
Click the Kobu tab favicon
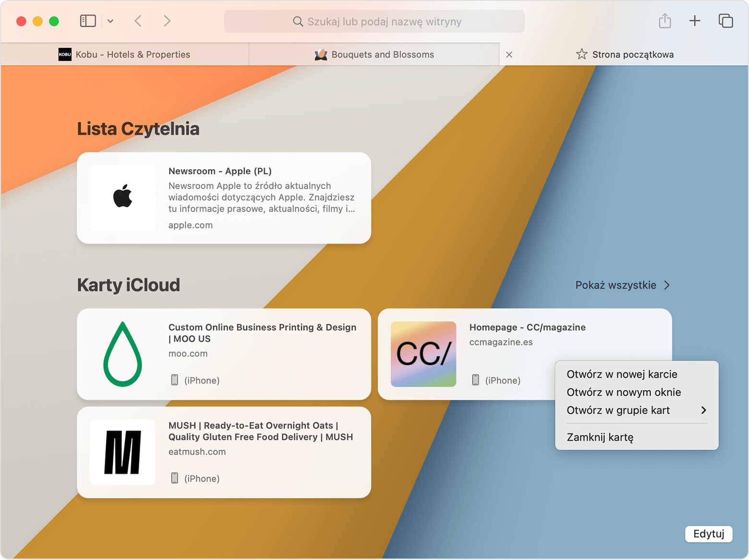coord(65,54)
